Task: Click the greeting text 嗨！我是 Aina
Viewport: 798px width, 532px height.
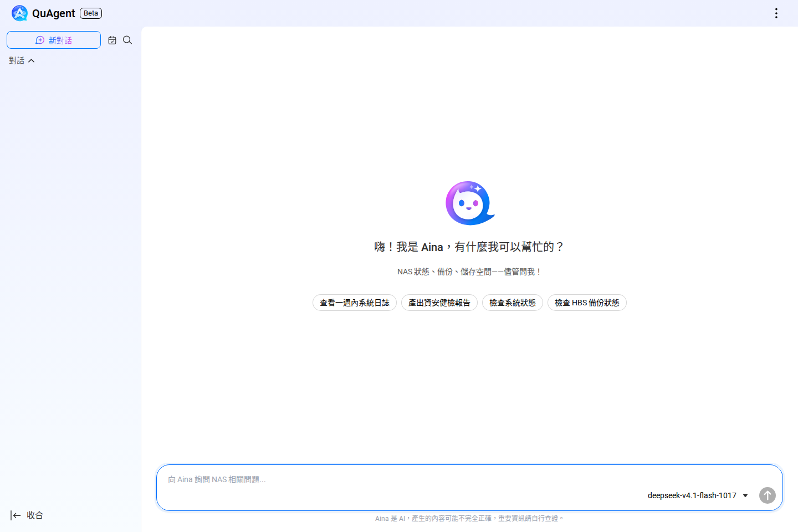Action: coord(408,247)
